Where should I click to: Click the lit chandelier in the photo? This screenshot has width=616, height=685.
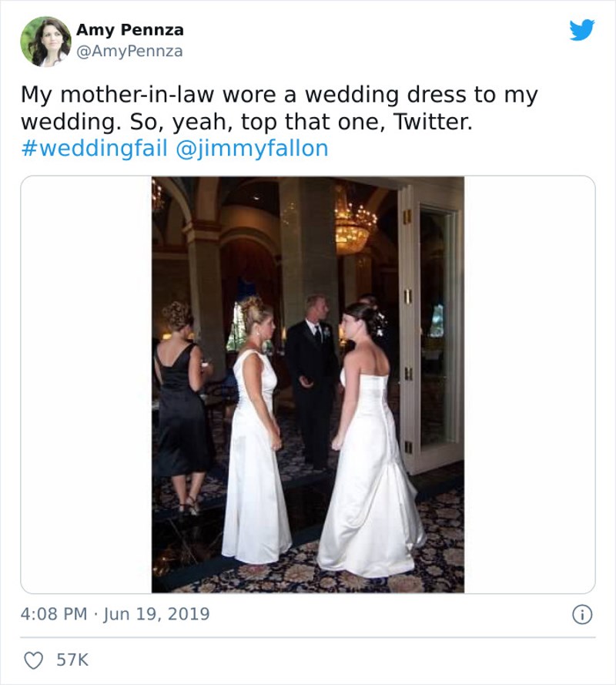353,227
